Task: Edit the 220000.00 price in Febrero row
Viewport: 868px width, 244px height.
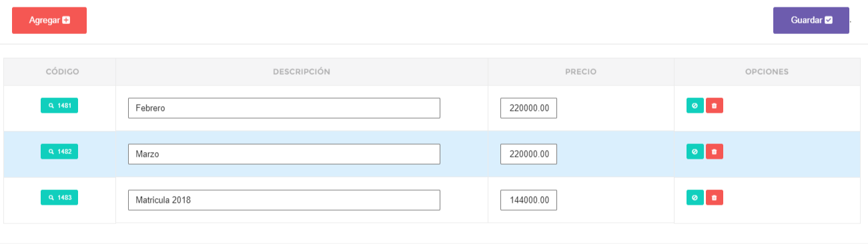Action: [528, 108]
